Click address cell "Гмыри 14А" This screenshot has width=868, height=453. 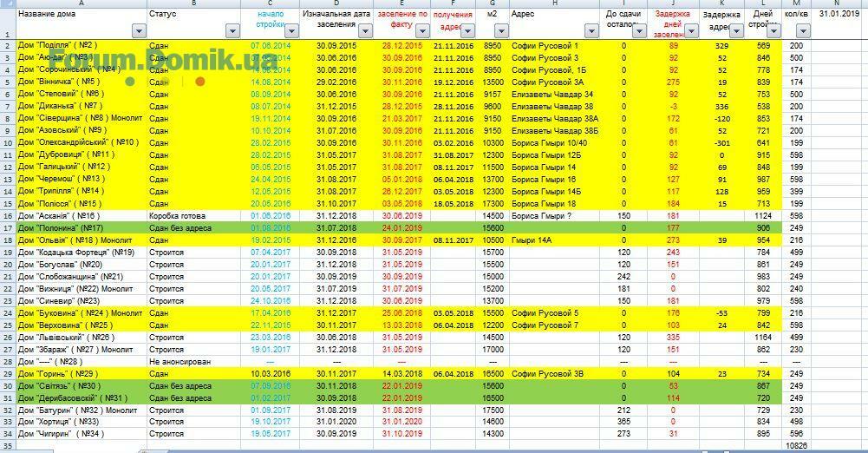554,240
